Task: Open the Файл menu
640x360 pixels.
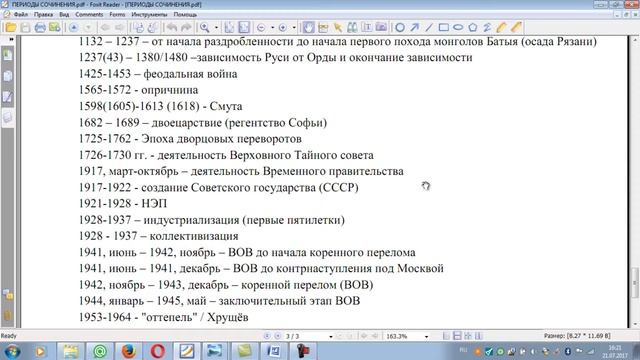Action: click(x=21, y=14)
